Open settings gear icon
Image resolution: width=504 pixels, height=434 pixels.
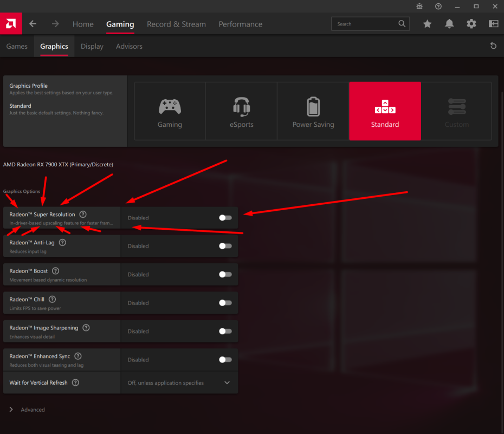[471, 24]
